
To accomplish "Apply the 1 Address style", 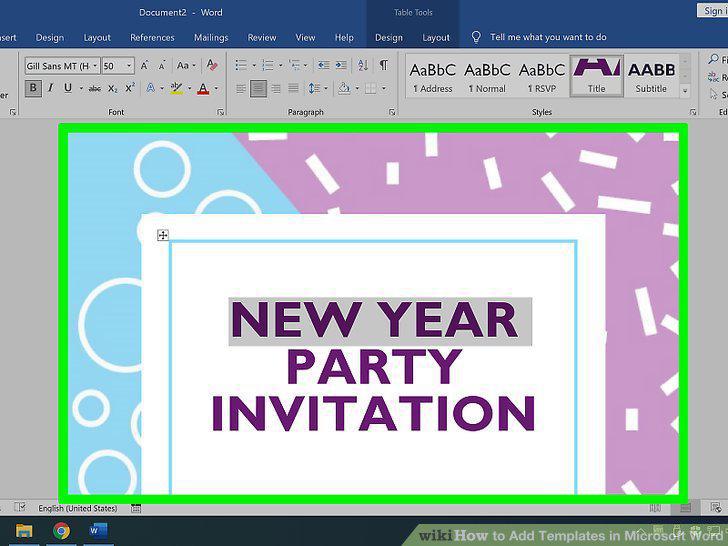I will click(432, 76).
